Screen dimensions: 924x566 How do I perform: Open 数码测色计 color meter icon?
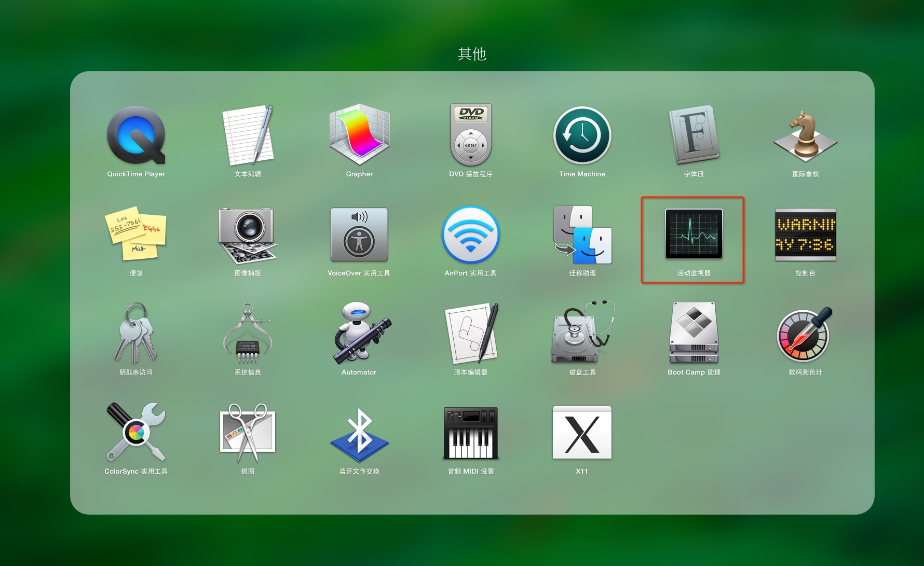click(806, 334)
